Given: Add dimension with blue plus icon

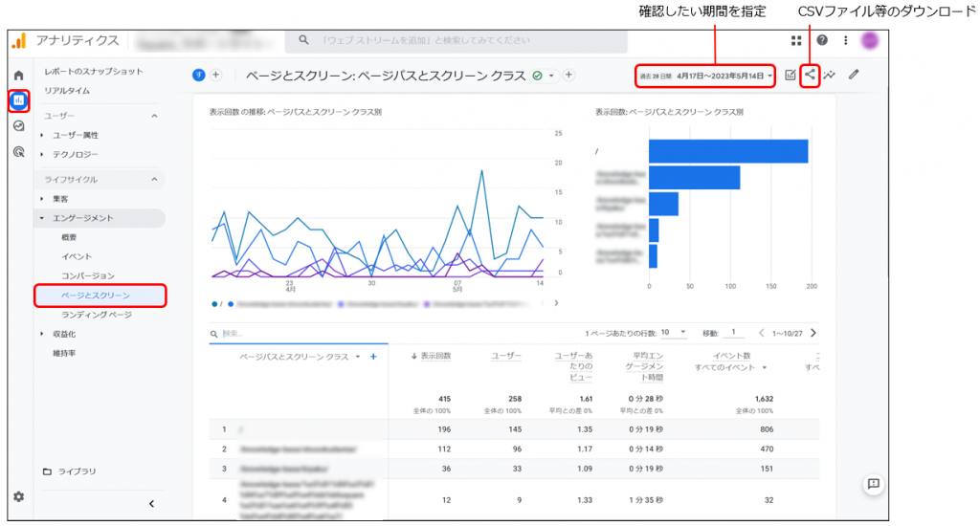Looking at the screenshot, I should [x=373, y=357].
